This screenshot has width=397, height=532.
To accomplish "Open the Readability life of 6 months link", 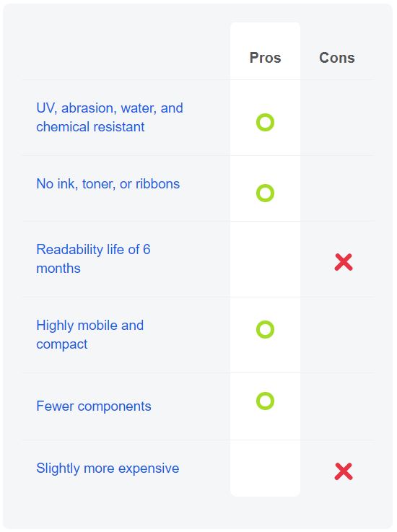I will pyautogui.click(x=93, y=259).
